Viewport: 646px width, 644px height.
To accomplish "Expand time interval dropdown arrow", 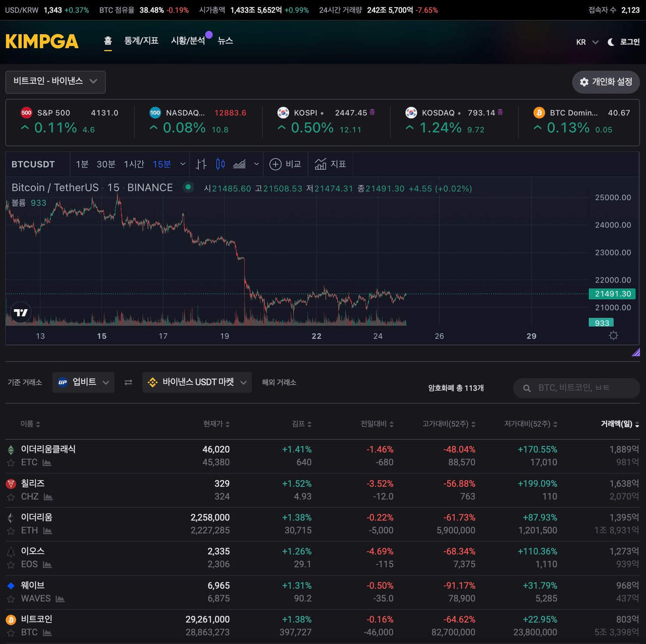I will point(183,164).
